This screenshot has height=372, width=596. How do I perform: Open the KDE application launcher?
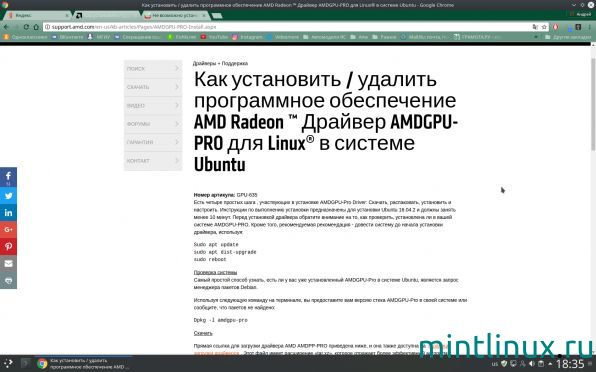click(8, 363)
